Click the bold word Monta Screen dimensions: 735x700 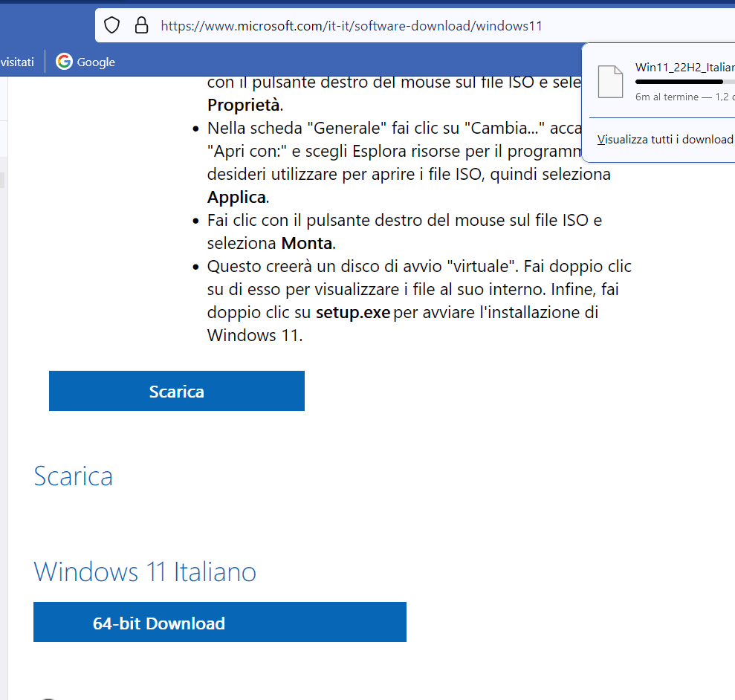pos(307,243)
